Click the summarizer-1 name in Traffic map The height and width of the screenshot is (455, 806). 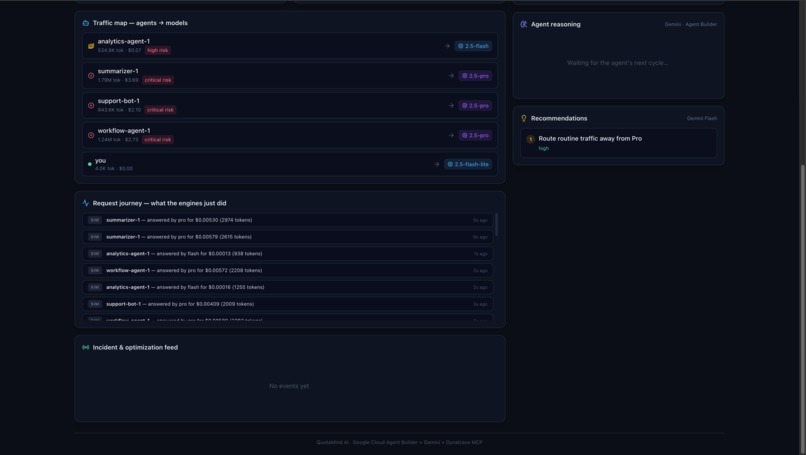(x=118, y=71)
